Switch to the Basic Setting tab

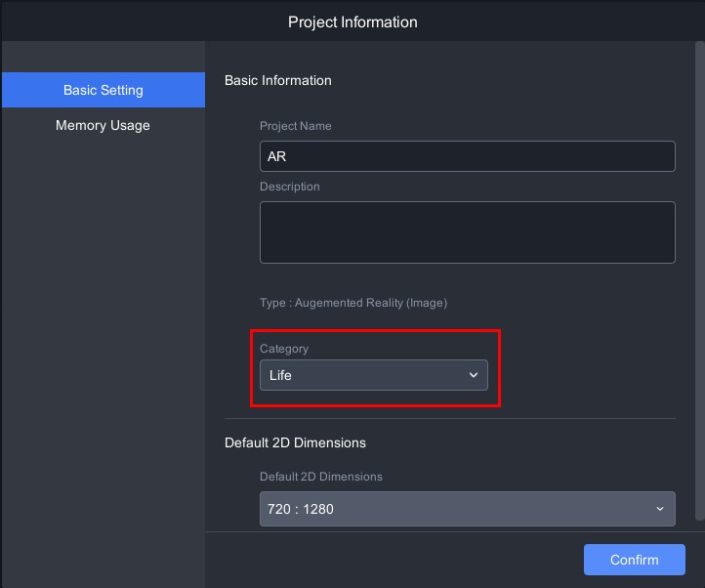[x=103, y=90]
